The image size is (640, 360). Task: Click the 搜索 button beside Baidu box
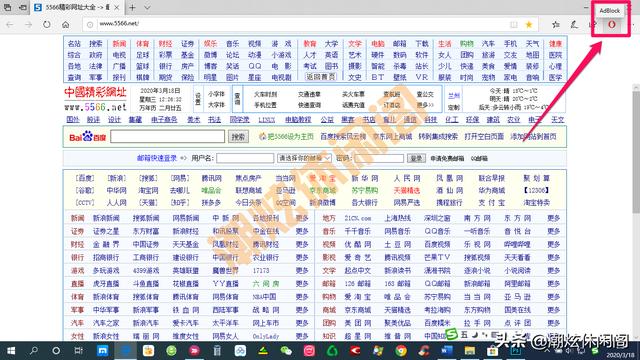(x=238, y=137)
